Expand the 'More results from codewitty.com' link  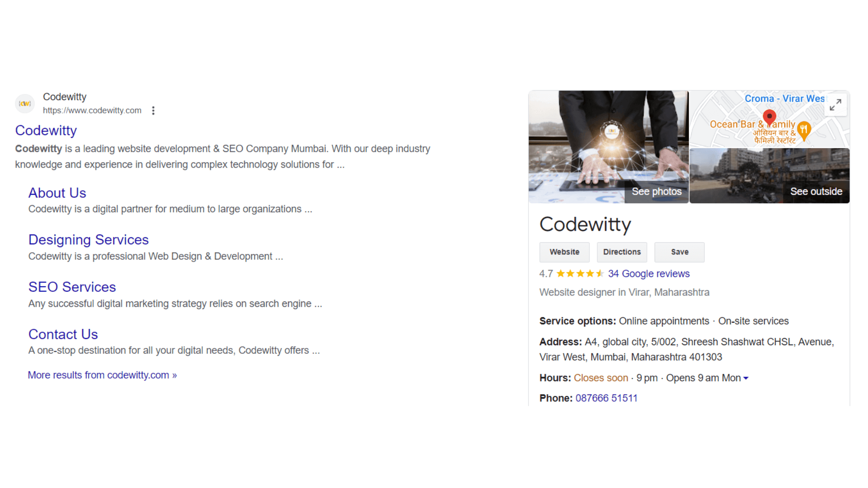(x=103, y=375)
